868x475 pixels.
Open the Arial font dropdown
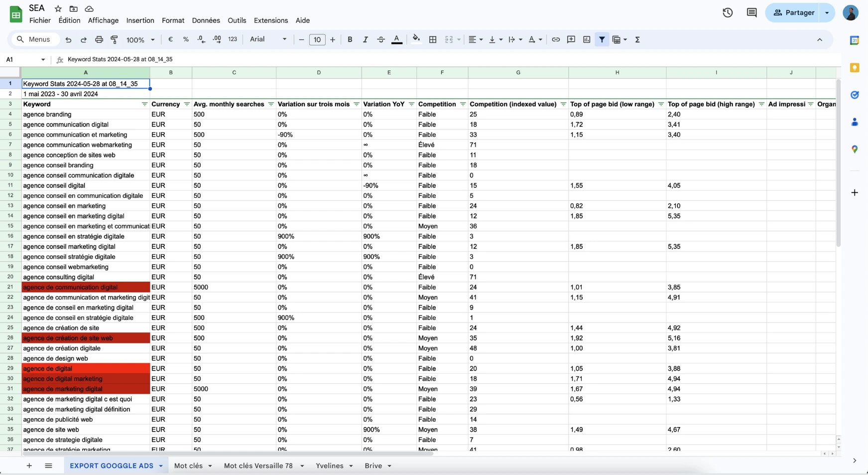268,39
